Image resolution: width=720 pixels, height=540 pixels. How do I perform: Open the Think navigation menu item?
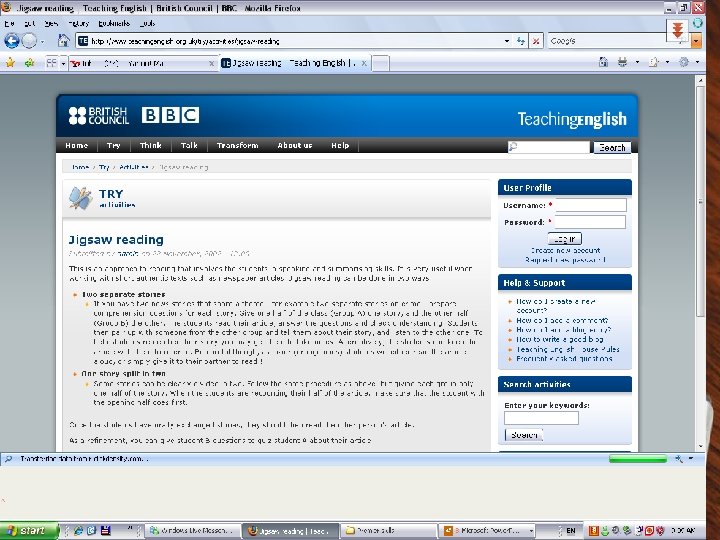point(151,146)
